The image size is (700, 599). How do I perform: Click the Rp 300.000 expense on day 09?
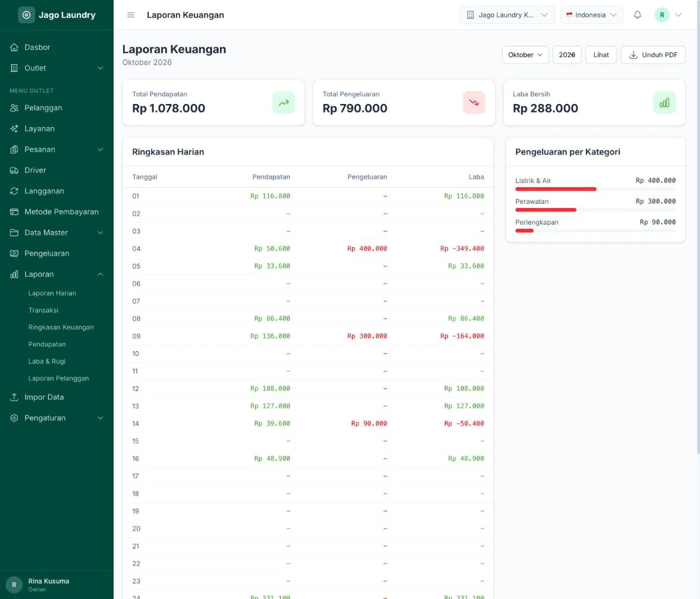pos(367,336)
